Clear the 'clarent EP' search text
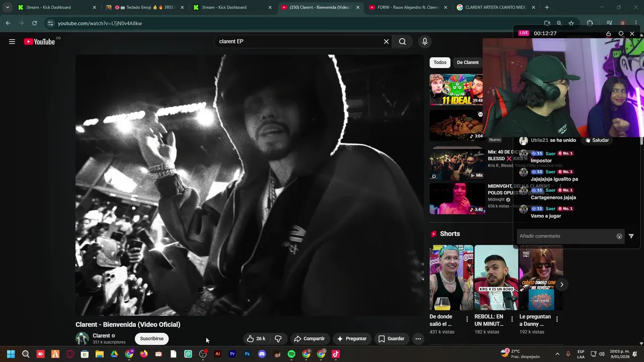 386,42
